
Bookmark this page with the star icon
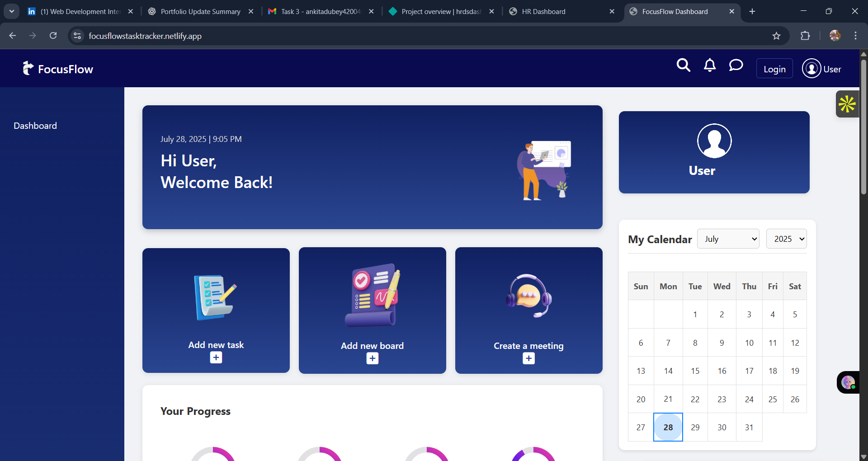(x=776, y=36)
